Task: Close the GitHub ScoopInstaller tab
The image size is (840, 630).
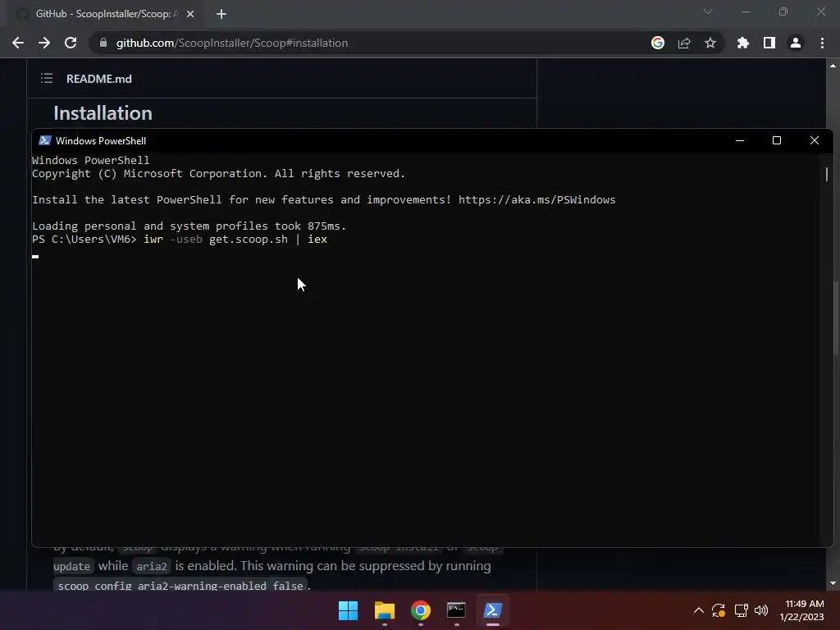Action: 190,14
